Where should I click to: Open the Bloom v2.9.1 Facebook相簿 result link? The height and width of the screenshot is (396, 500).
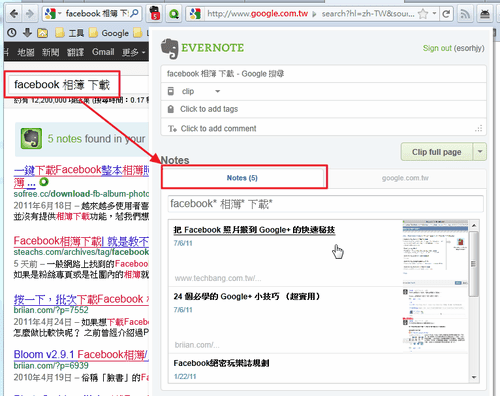pyautogui.click(x=81, y=354)
